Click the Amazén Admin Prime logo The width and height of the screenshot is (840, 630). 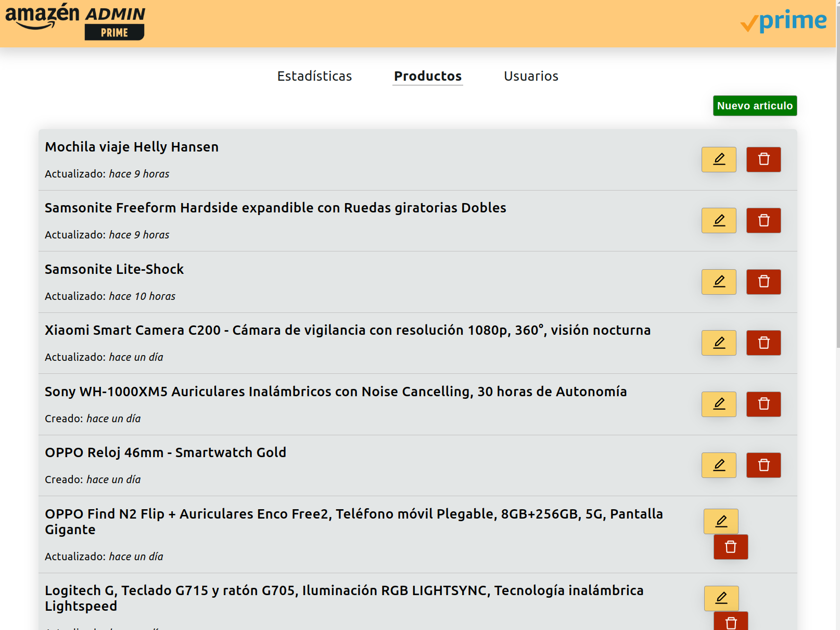(75, 22)
